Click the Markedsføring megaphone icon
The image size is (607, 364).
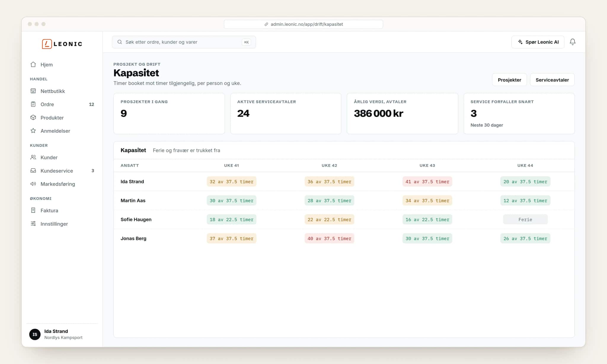tap(33, 184)
